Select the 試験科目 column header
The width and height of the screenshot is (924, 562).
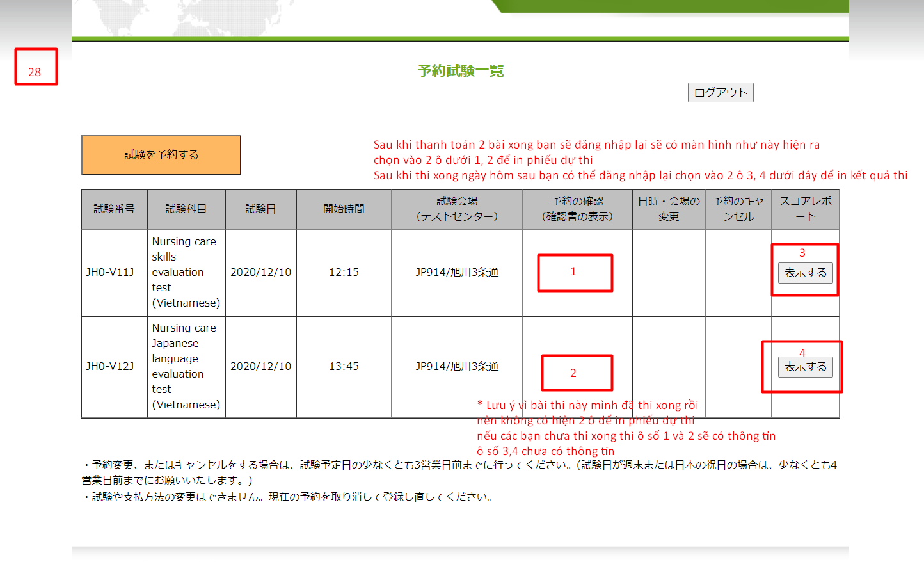point(186,209)
